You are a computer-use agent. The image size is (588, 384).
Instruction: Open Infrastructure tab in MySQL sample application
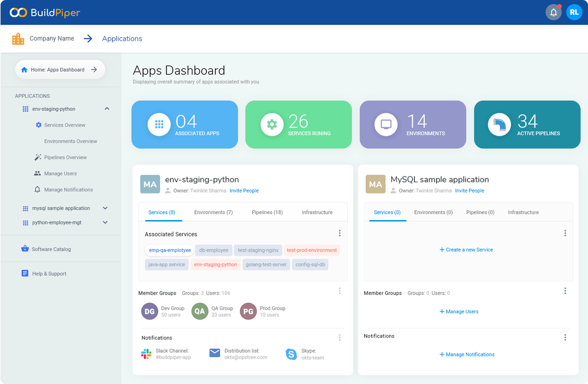pyautogui.click(x=523, y=212)
